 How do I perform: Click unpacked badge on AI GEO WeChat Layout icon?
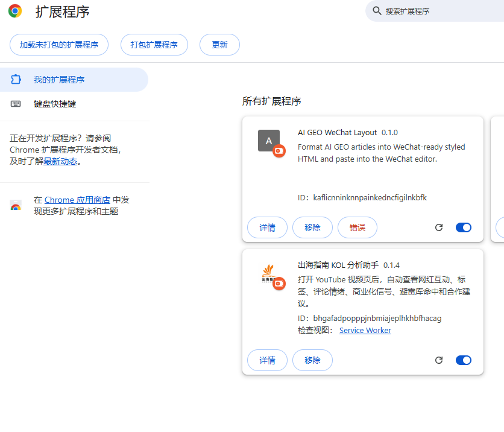pos(279,151)
